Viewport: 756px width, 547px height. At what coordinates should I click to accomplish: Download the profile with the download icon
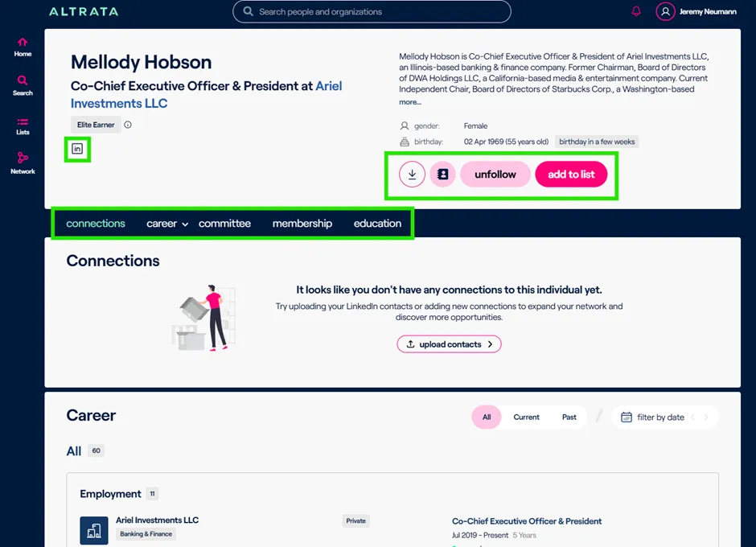pyautogui.click(x=413, y=174)
